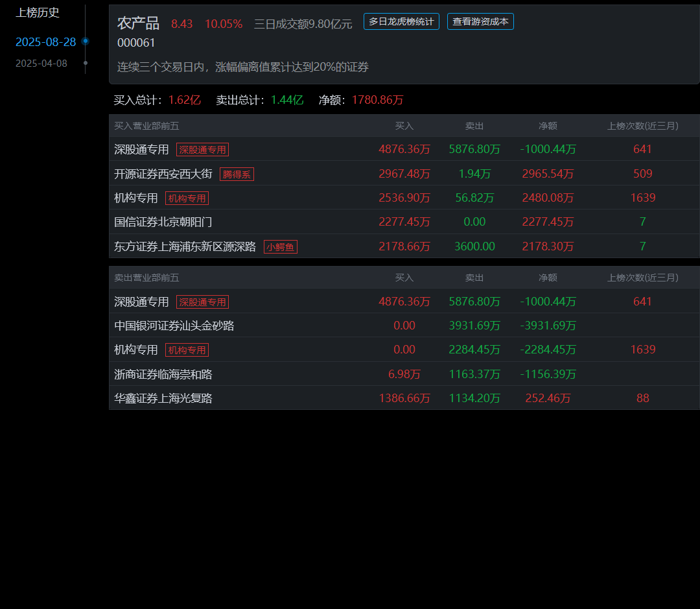Viewport: 700px width, 609px height.
Task: Click the 腾得系 tag
Action: pyautogui.click(x=237, y=174)
